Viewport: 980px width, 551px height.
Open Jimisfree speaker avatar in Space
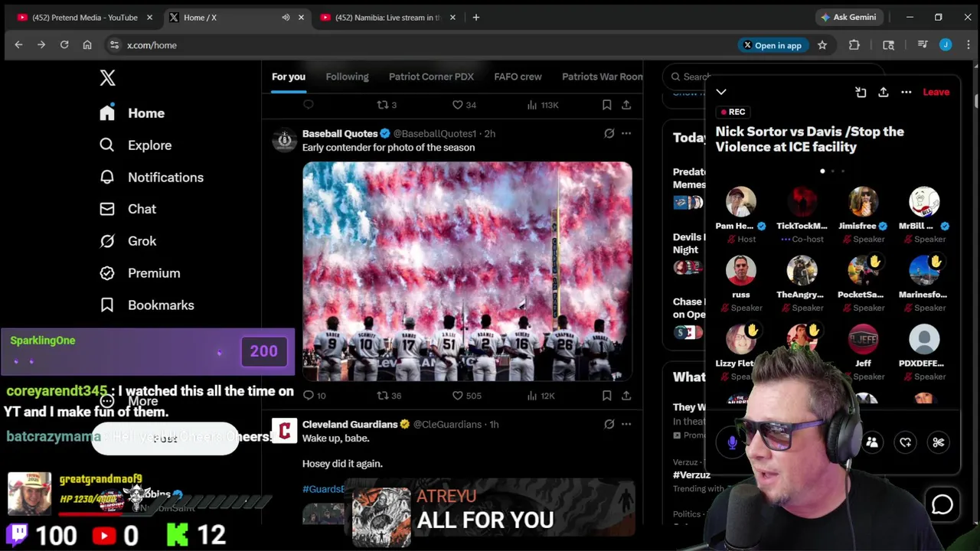[x=863, y=202]
